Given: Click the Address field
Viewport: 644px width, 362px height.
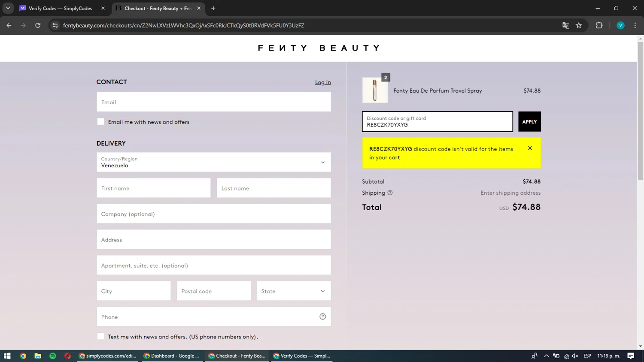Looking at the screenshot, I should pos(214,239).
